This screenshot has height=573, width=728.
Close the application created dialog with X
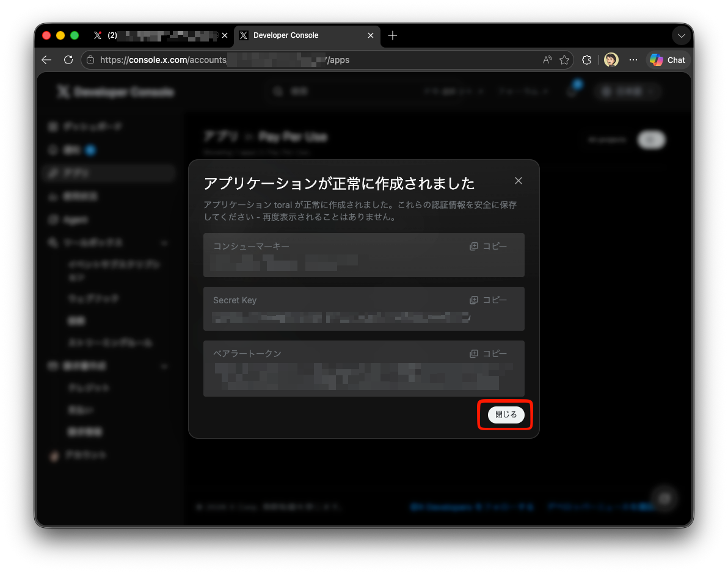[518, 181]
